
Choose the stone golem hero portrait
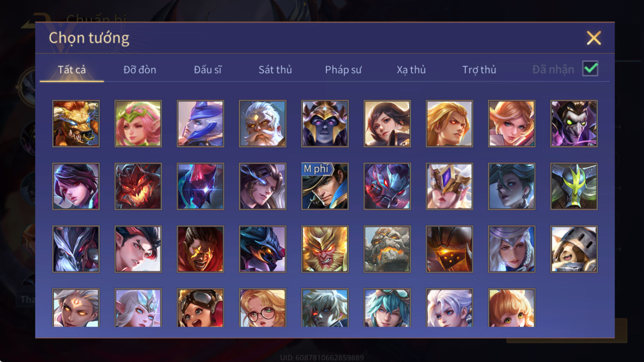coord(387,249)
